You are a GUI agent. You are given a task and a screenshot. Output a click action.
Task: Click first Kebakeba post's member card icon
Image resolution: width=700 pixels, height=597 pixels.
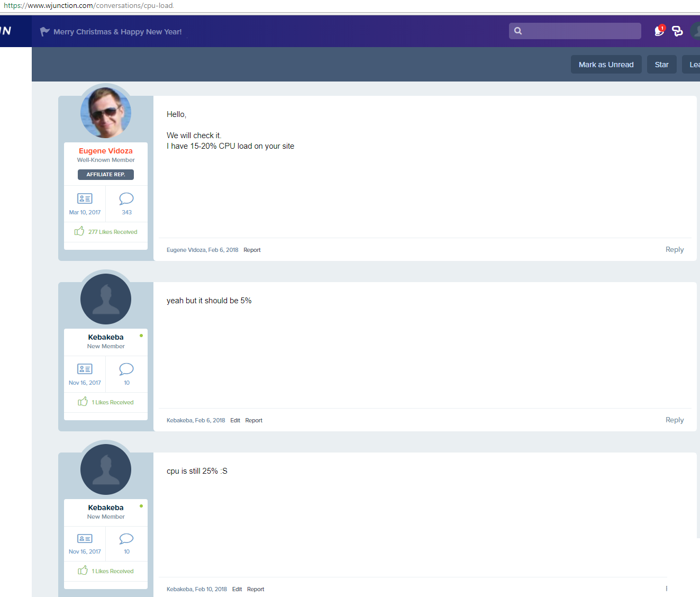(x=85, y=369)
